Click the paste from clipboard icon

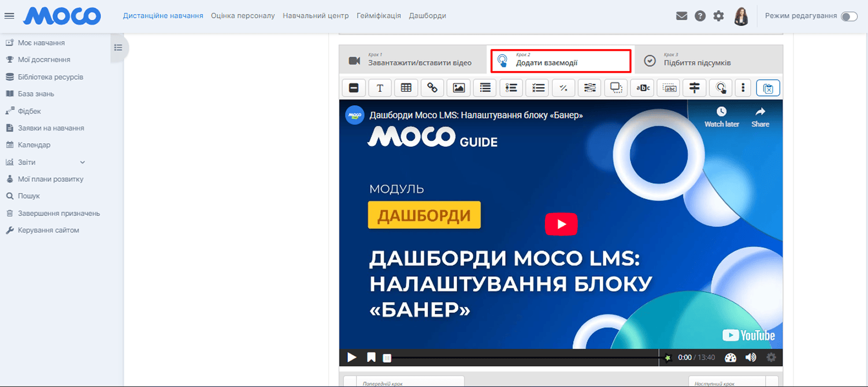[768, 88]
